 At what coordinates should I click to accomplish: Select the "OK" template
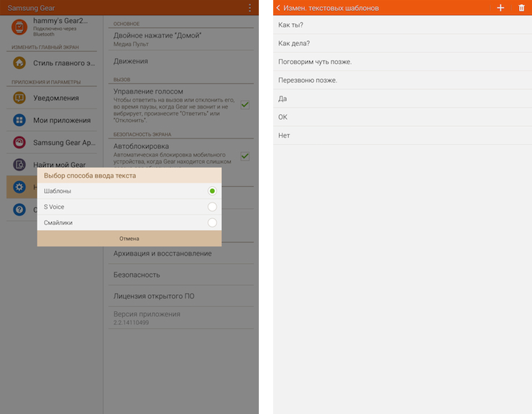click(403, 116)
